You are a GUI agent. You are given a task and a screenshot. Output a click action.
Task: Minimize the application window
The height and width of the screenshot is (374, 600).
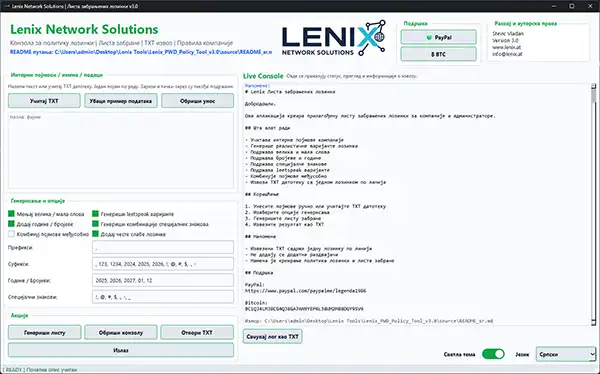pos(554,6)
